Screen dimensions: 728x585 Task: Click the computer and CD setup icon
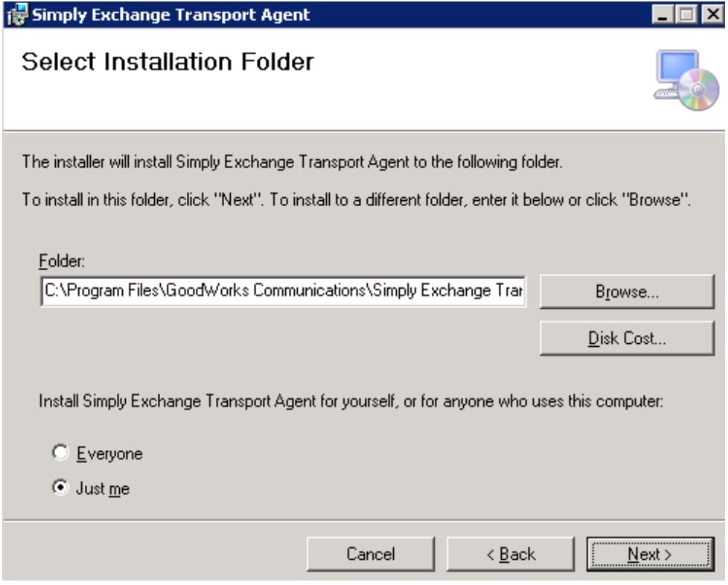[x=677, y=79]
